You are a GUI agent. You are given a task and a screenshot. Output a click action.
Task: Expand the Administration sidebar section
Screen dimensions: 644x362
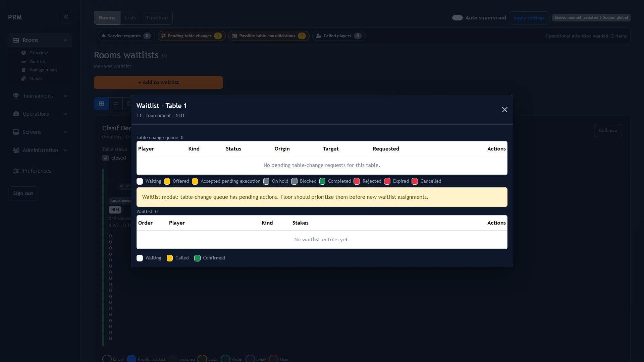(65, 150)
